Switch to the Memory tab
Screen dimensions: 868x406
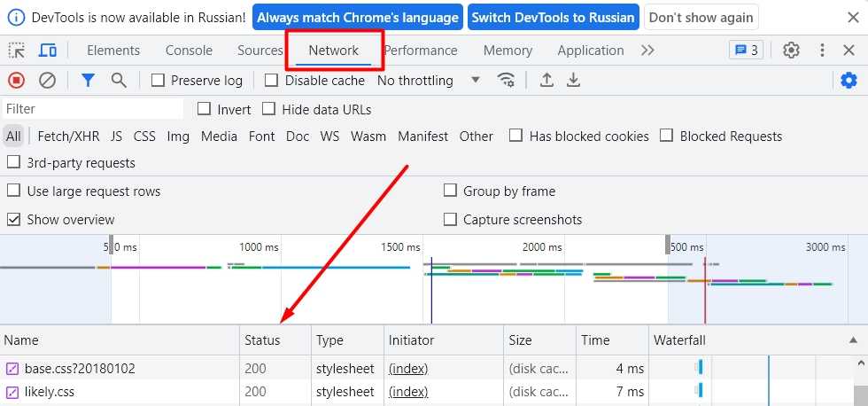pyautogui.click(x=508, y=51)
